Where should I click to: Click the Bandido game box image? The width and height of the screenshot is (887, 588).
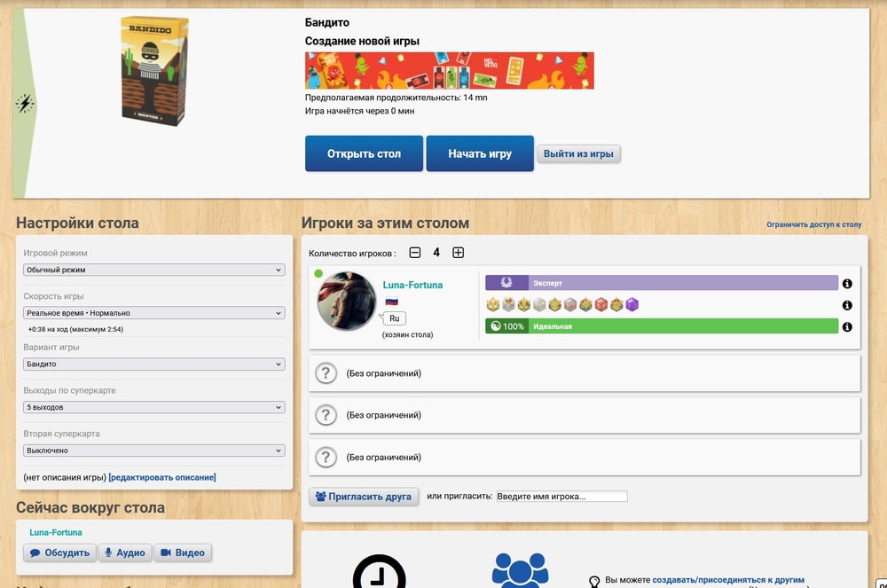click(154, 71)
